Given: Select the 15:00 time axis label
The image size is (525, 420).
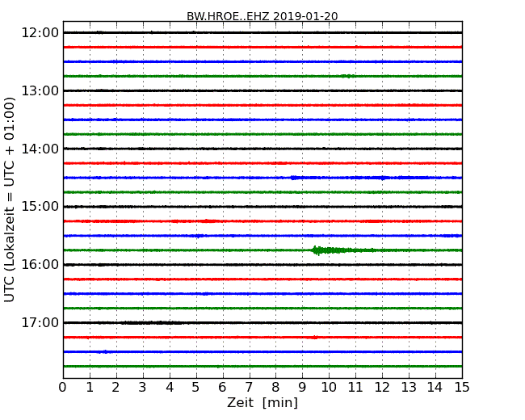Looking at the screenshot, I should tap(40, 207).
